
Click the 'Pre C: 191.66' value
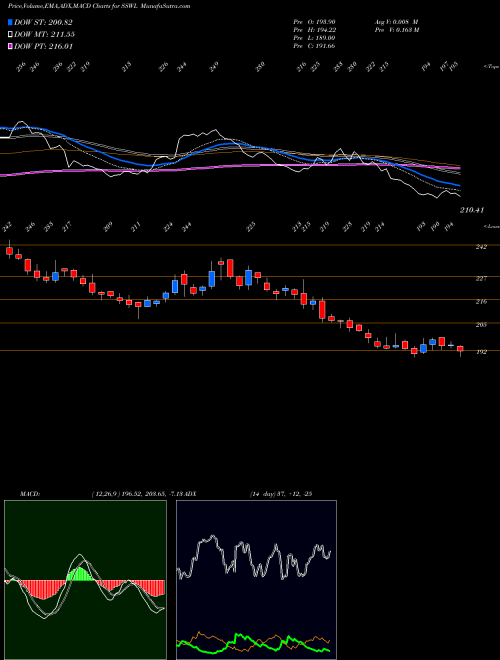(314, 46)
